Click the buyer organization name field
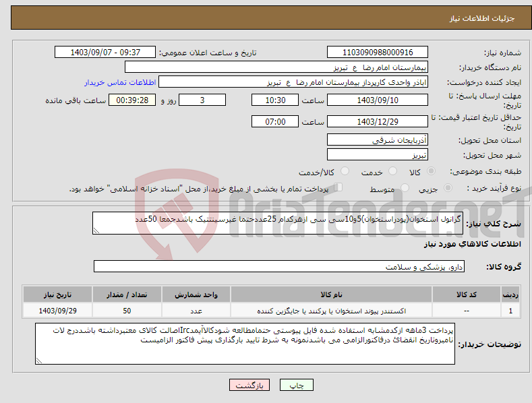 coord(276,67)
